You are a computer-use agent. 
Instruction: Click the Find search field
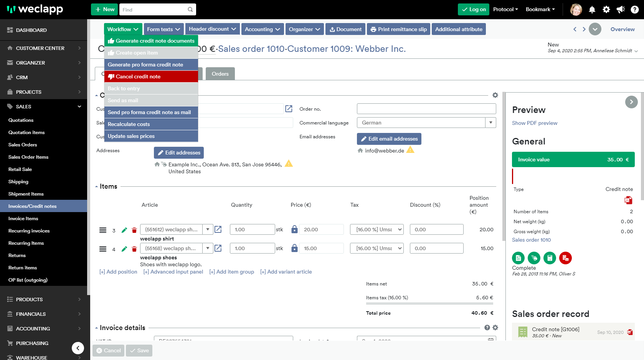tap(158, 10)
